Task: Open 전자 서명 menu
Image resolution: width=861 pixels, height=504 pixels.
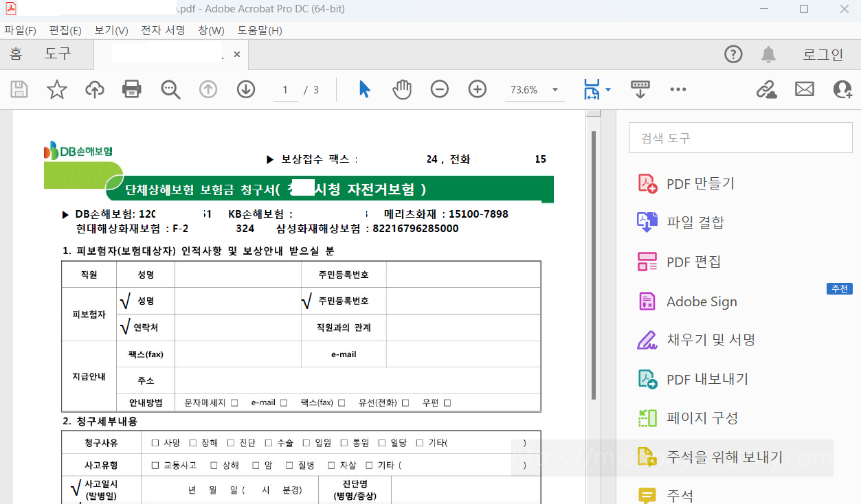Action: (163, 30)
